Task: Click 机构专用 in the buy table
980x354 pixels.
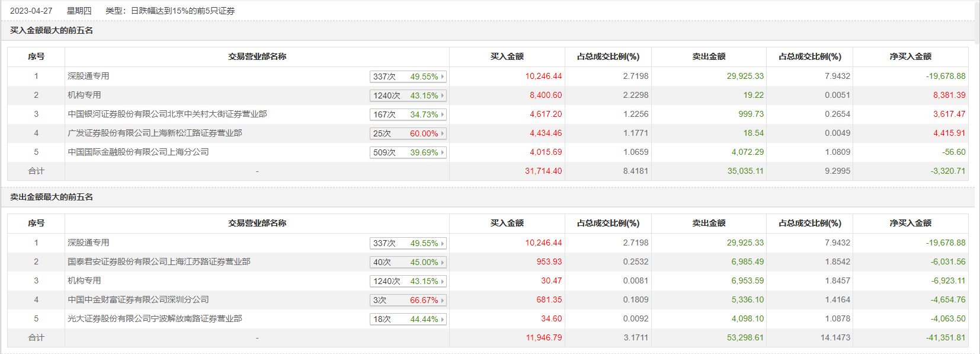Action: click(84, 95)
